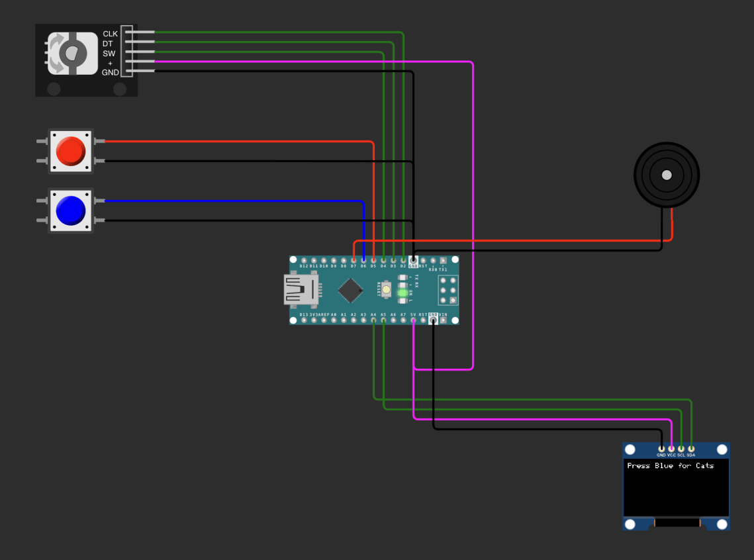Click the Nano D8 pin

[x=344, y=261]
